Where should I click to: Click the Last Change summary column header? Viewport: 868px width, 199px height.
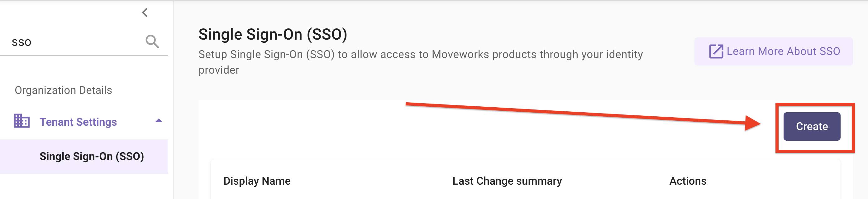point(507,181)
